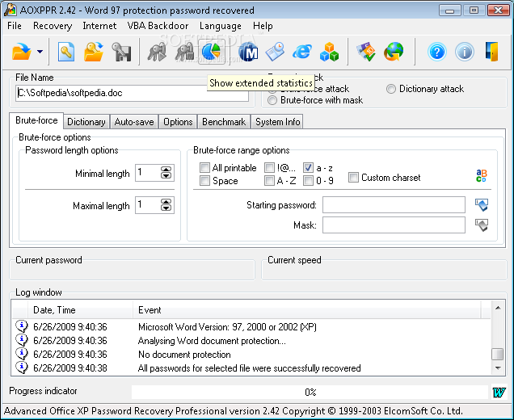Open the Recovery menu
The height and width of the screenshot is (420, 514).
[x=53, y=26]
